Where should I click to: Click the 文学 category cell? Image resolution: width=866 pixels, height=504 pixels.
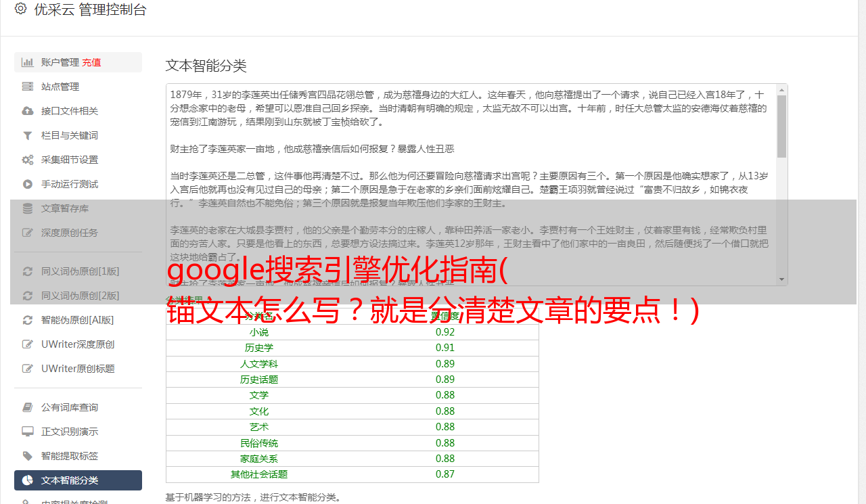point(259,395)
